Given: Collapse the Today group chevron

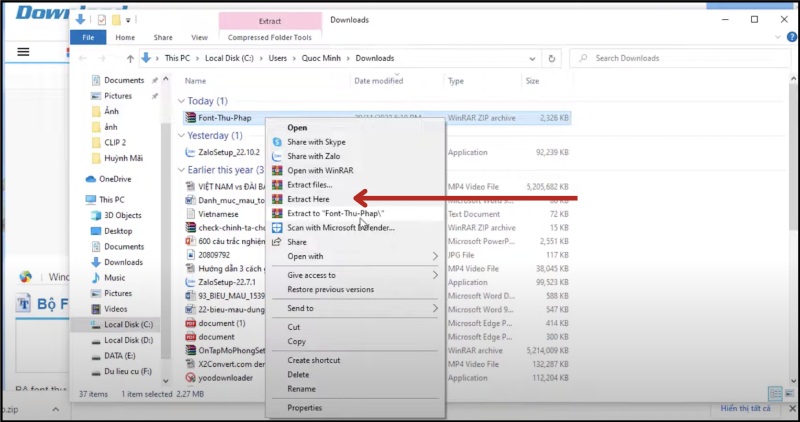Looking at the screenshot, I should tap(181, 101).
